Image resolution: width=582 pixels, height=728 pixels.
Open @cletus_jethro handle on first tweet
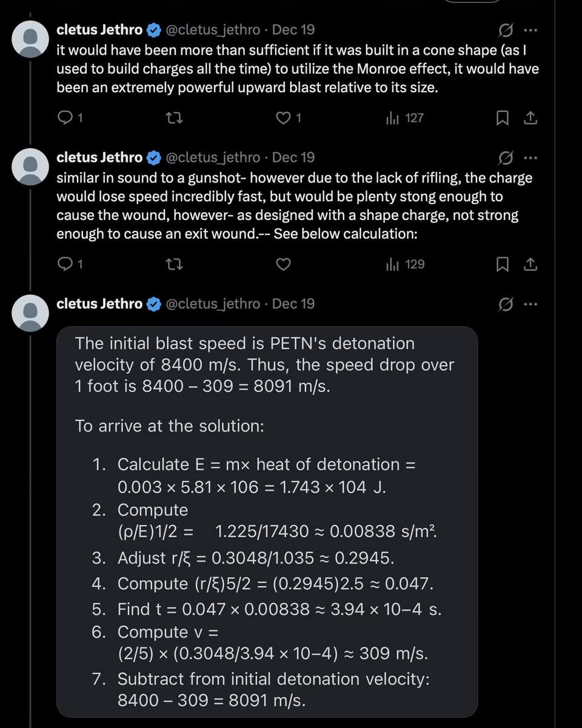tap(213, 30)
